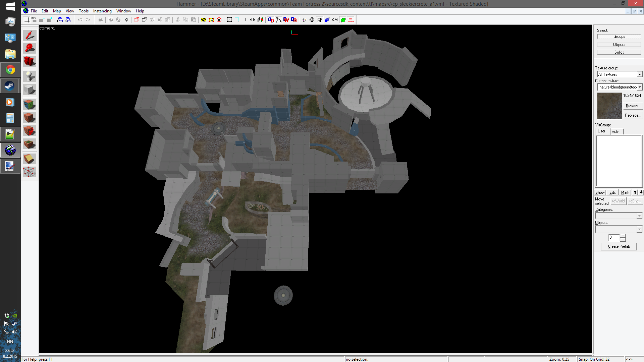This screenshot has height=362, width=644.
Task: Click the Chrome icon in taskbar
Action: (x=10, y=70)
